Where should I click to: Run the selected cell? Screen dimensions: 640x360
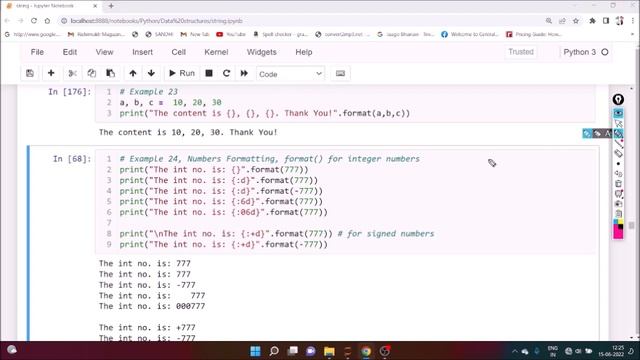tap(182, 73)
